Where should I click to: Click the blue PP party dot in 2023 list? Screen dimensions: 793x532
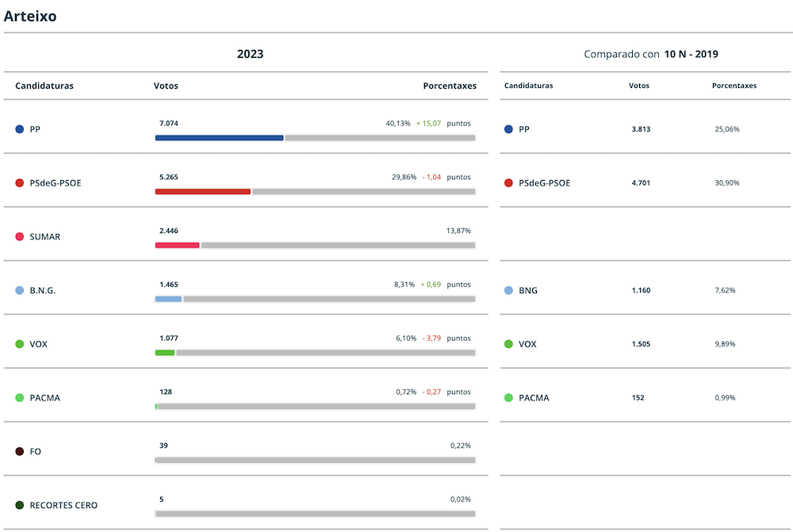pos(20,129)
